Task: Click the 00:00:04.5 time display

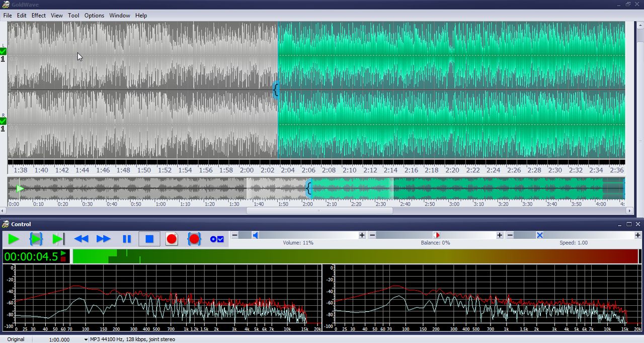Action: (x=31, y=256)
